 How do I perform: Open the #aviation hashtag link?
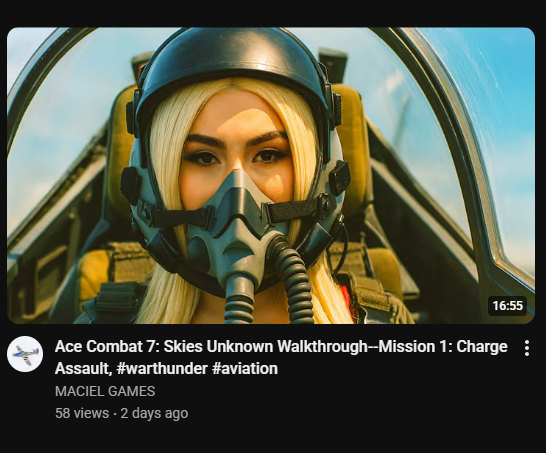[x=245, y=368]
